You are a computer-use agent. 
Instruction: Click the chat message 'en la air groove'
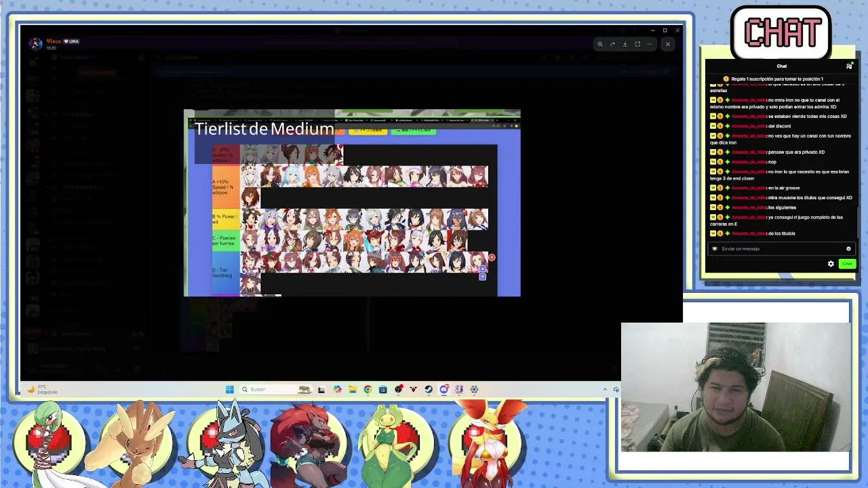(784, 188)
